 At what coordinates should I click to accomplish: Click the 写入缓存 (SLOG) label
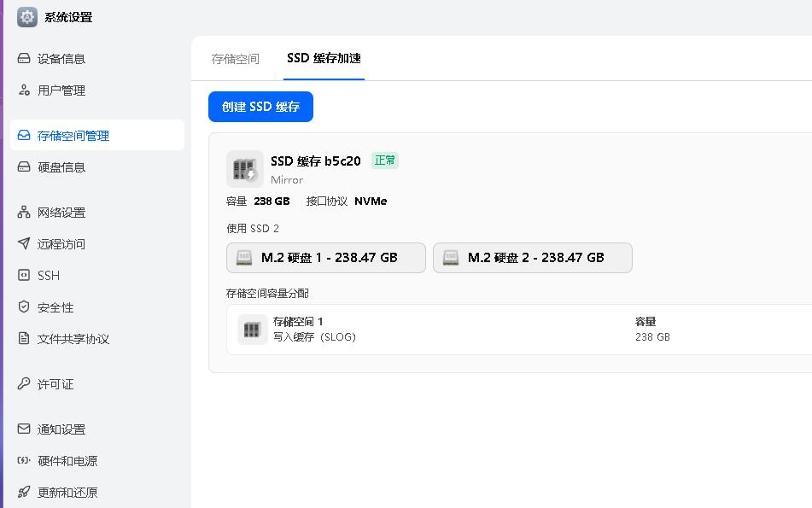(x=314, y=336)
